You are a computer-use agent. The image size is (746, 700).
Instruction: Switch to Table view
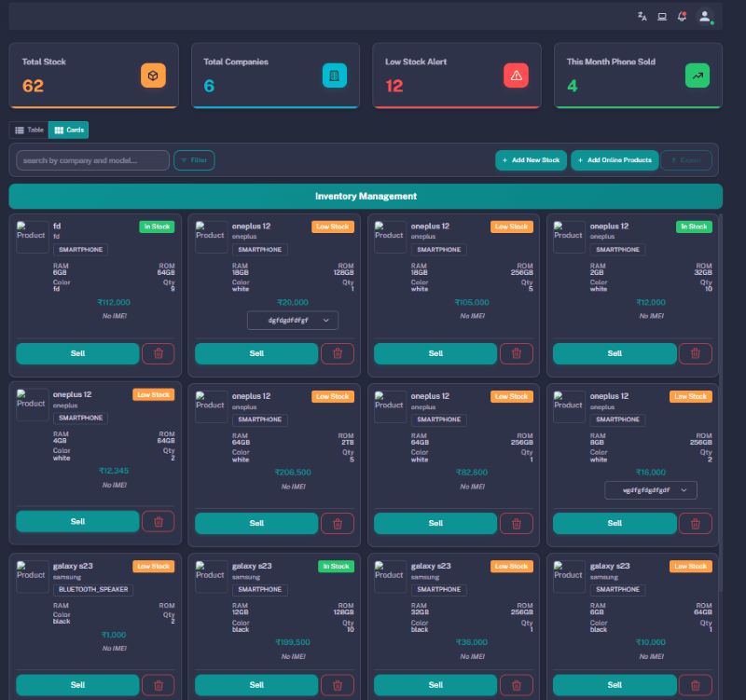[x=29, y=130]
